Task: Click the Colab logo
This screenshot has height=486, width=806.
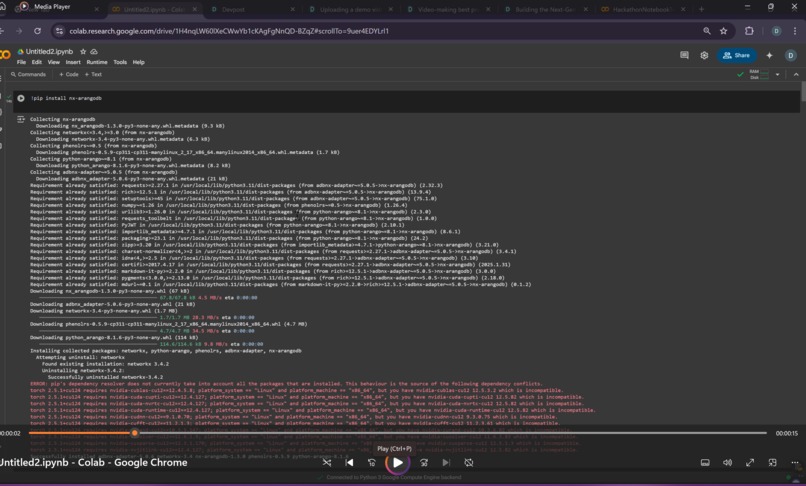Action: coord(5,55)
